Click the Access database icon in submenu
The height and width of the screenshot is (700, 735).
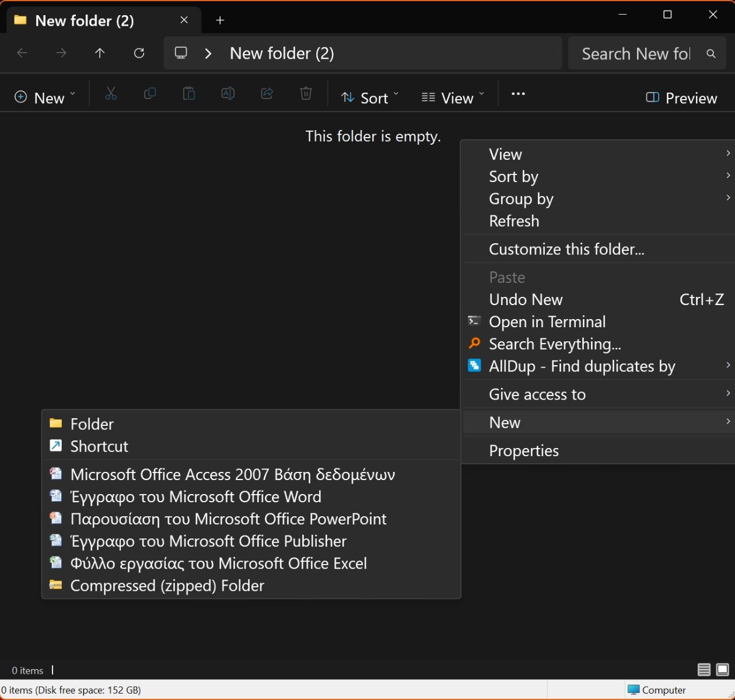pos(56,473)
